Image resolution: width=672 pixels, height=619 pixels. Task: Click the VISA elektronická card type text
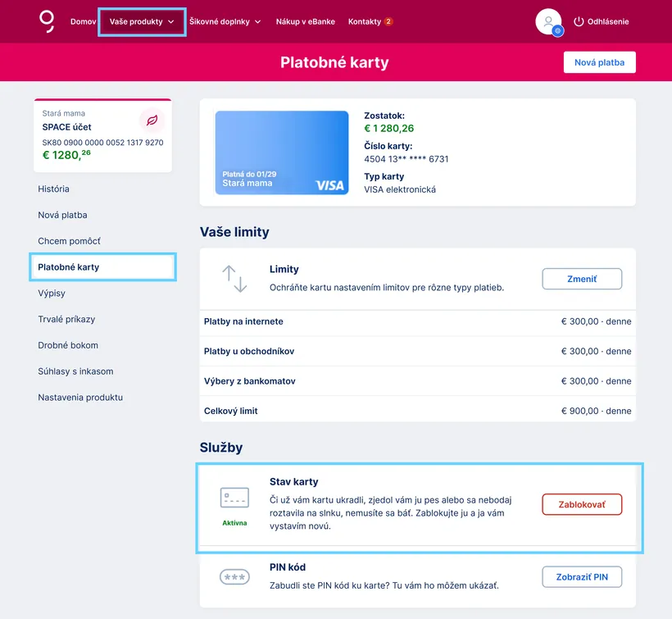point(400,189)
